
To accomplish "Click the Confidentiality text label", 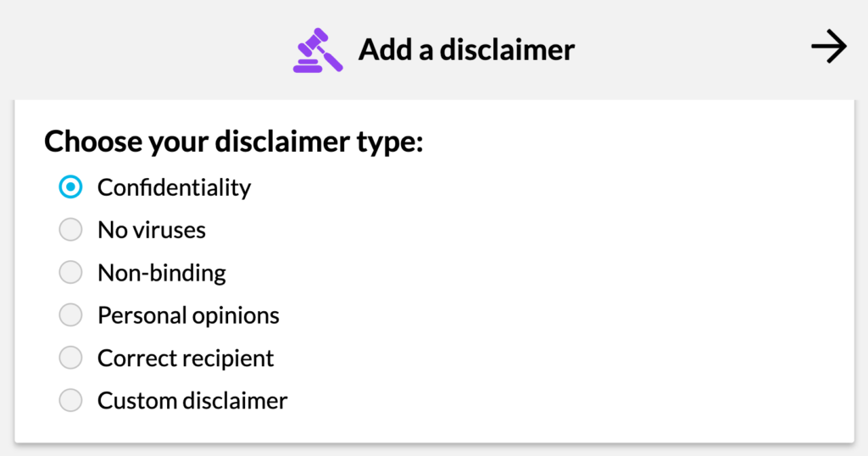I will click(x=175, y=187).
